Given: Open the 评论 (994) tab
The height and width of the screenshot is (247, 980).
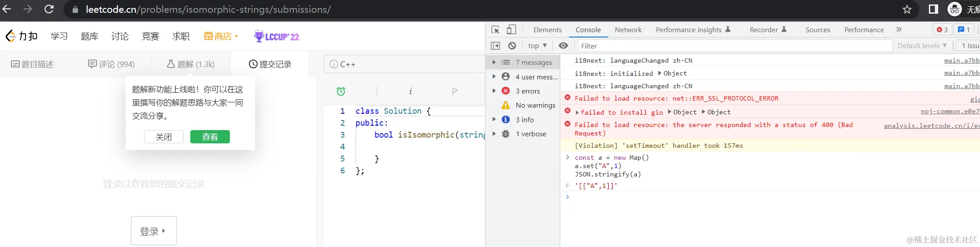Looking at the screenshot, I should point(111,64).
